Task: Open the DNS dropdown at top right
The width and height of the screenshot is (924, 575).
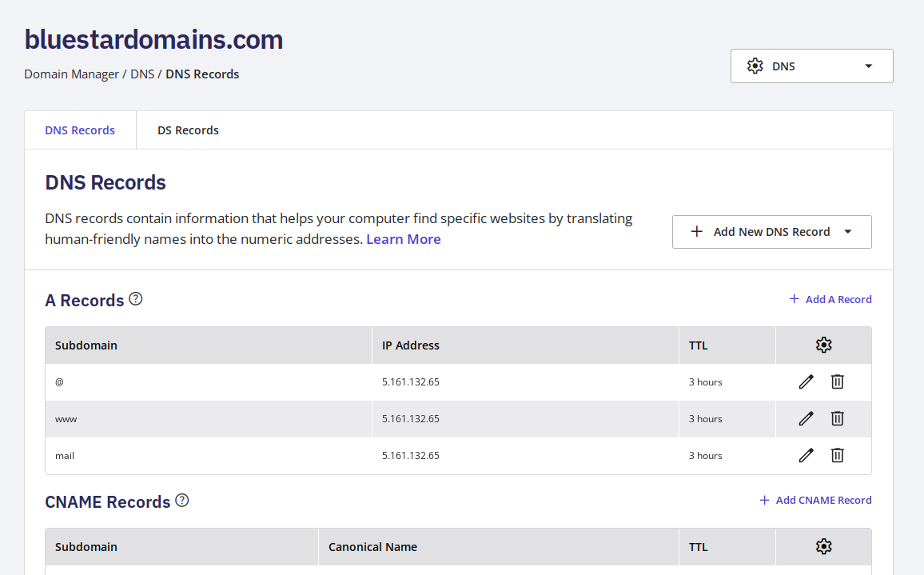Action: tap(811, 66)
